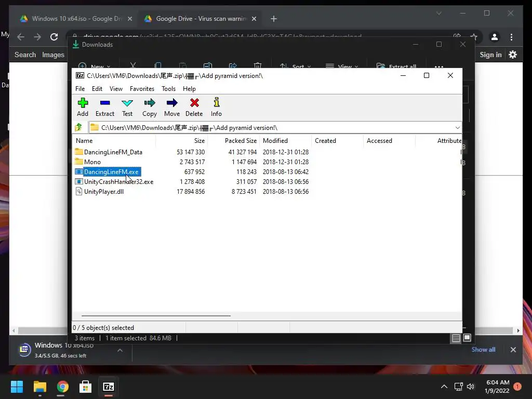The width and height of the screenshot is (532, 399).
Task: Click Sign in on the page
Action: (490, 55)
